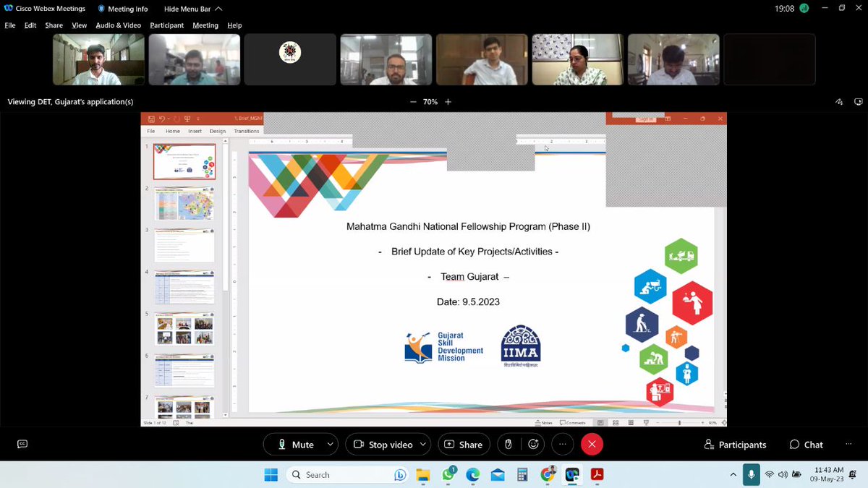
Task: Open the Webex View menu
Action: pyautogui.click(x=79, y=25)
